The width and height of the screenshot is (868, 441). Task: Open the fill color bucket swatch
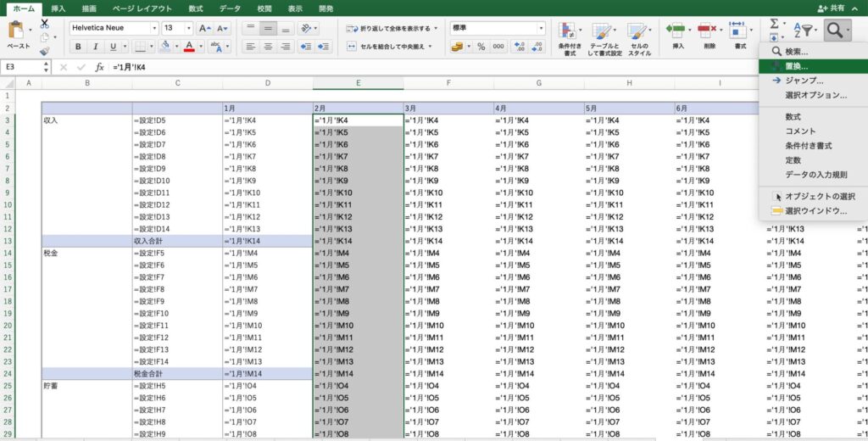tap(165, 47)
